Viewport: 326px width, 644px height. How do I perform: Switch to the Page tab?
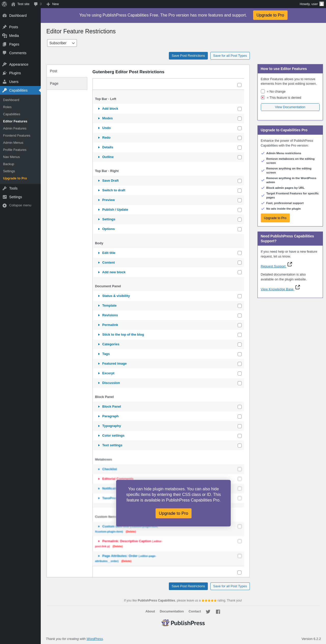click(67, 83)
